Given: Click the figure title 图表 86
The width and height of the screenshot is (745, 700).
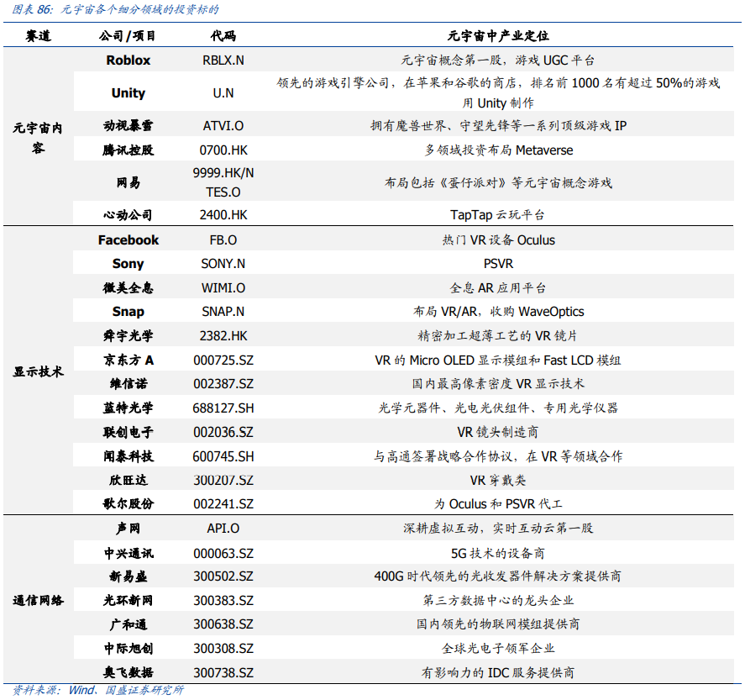Looking at the screenshot, I should pos(115,9).
